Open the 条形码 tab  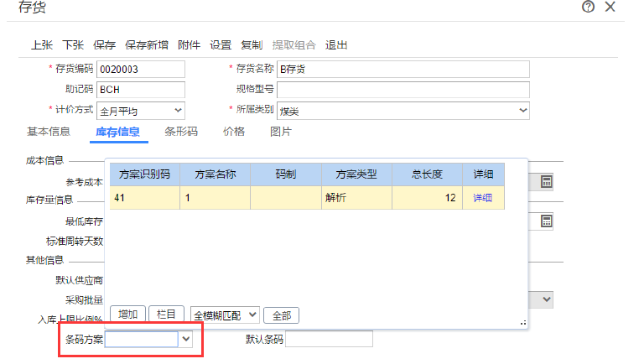[181, 132]
